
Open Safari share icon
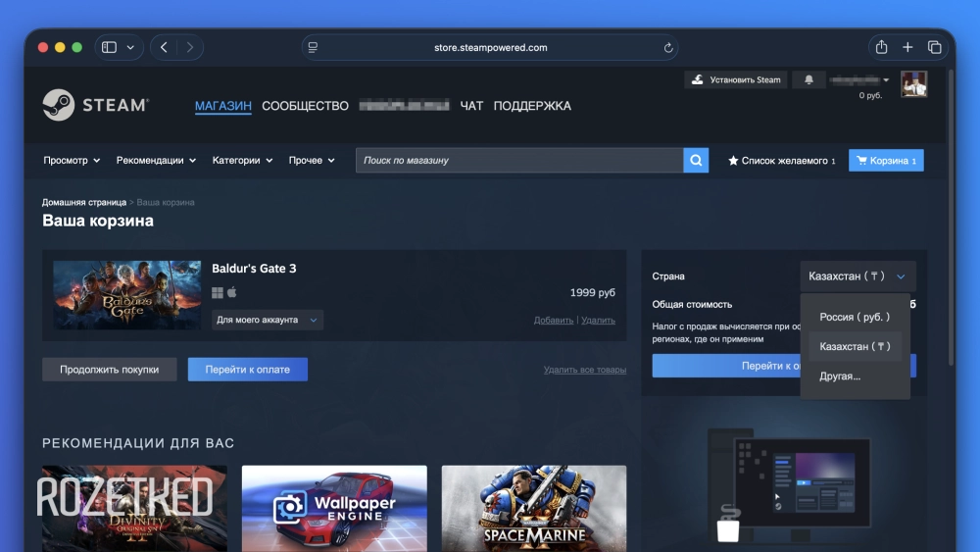[881, 47]
